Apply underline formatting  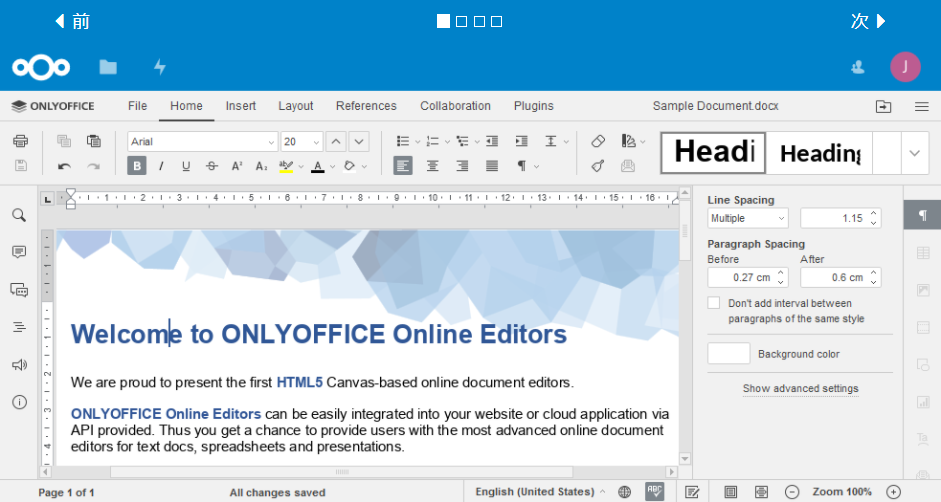click(186, 166)
